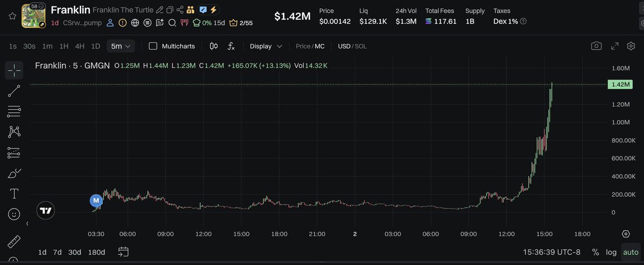Switch chart to Price mode

(x=303, y=46)
